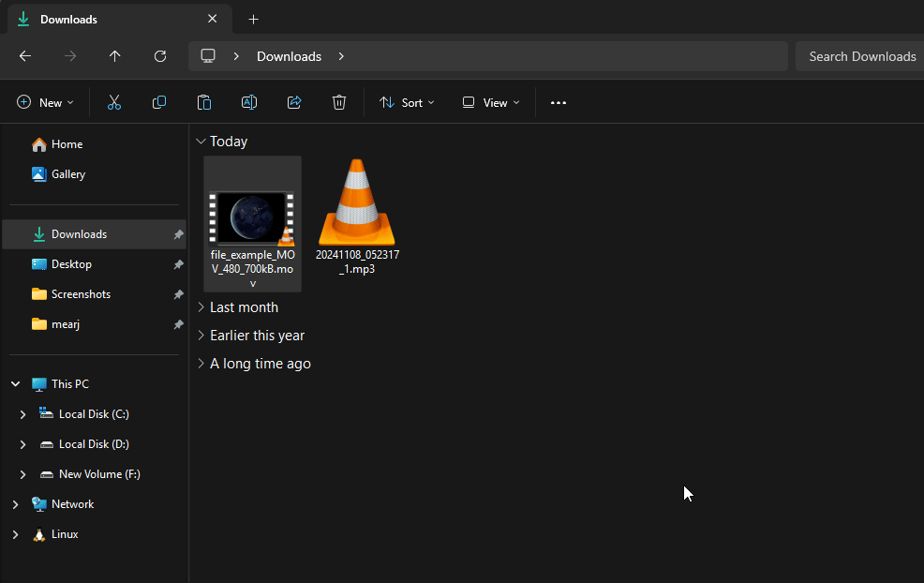
Task: Click the Share icon in toolbar
Action: (x=294, y=102)
